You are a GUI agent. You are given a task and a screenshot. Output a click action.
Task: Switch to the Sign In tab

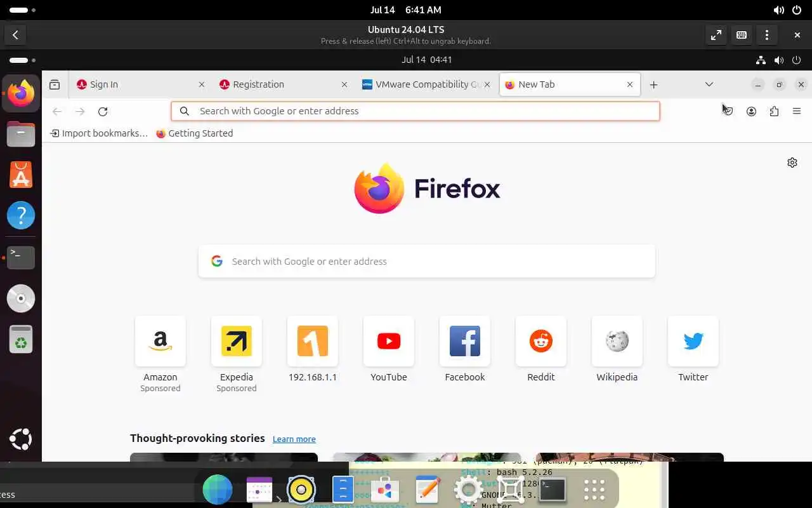[140, 84]
